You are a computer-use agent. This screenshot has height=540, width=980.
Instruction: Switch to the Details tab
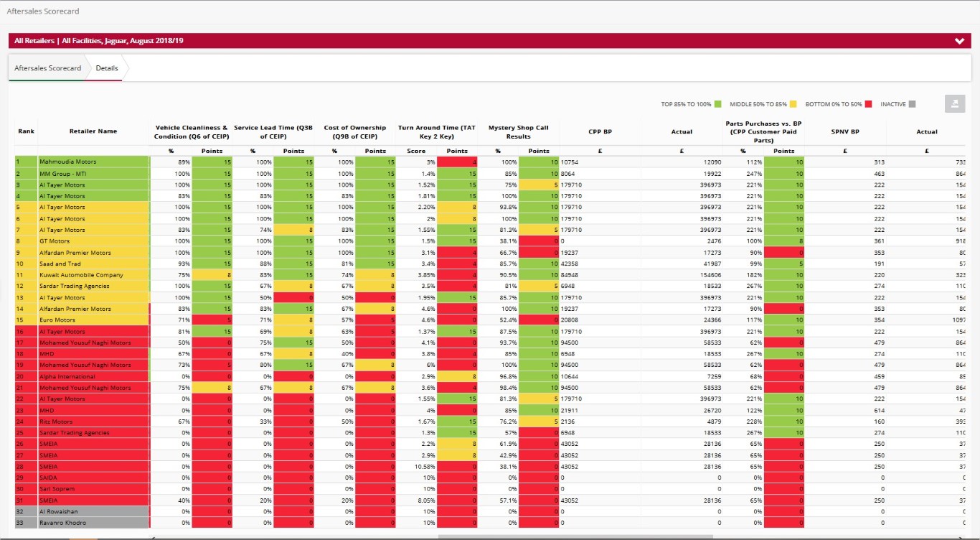coord(107,68)
